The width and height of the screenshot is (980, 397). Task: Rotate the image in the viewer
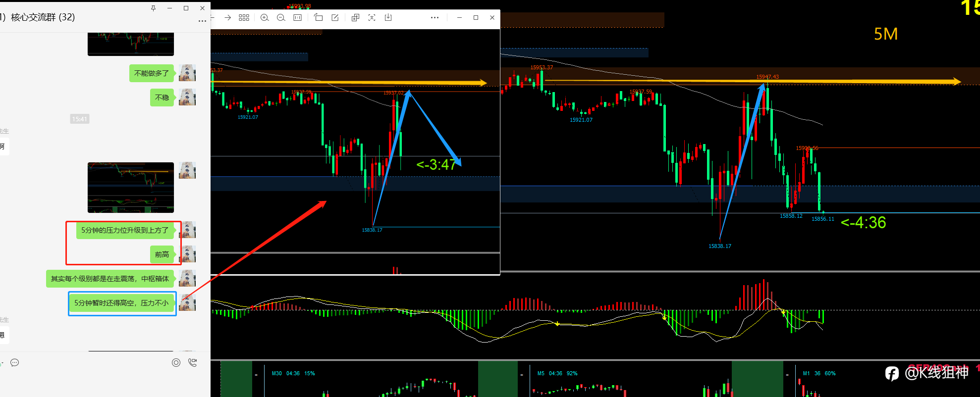tap(319, 18)
